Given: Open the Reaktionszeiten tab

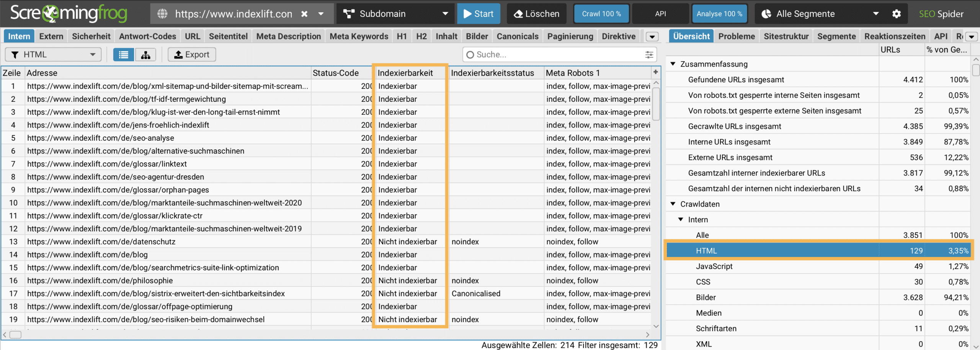Looking at the screenshot, I should [895, 36].
